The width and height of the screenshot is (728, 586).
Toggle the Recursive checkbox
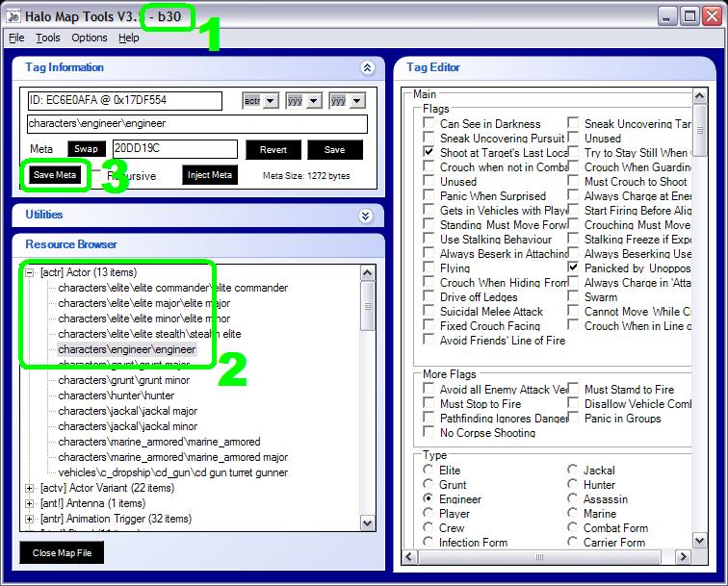(96, 175)
